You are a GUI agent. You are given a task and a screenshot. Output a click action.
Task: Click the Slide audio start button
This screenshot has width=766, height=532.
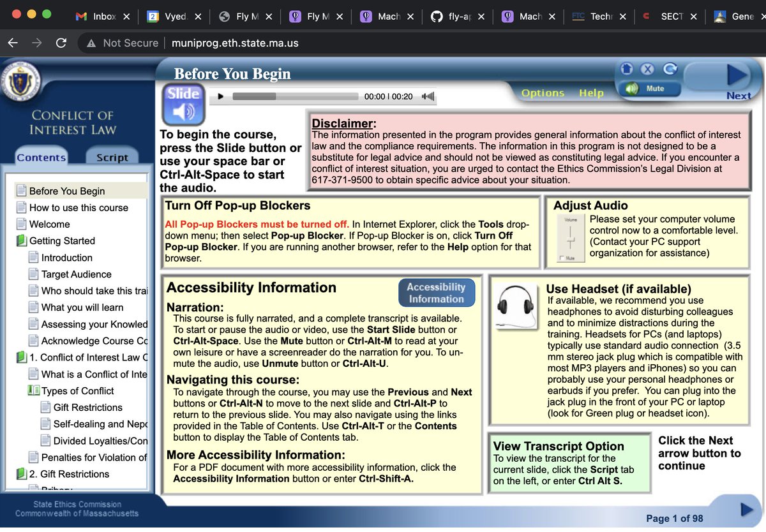pos(183,105)
